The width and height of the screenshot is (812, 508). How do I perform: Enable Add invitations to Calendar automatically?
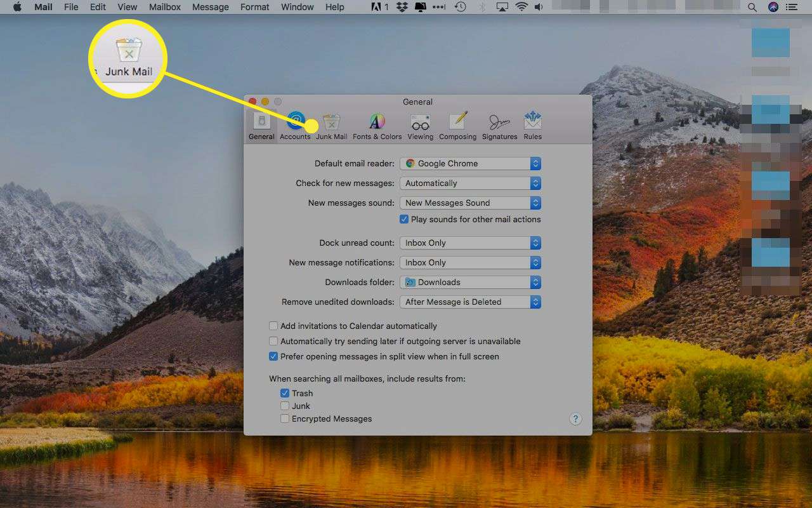(274, 326)
